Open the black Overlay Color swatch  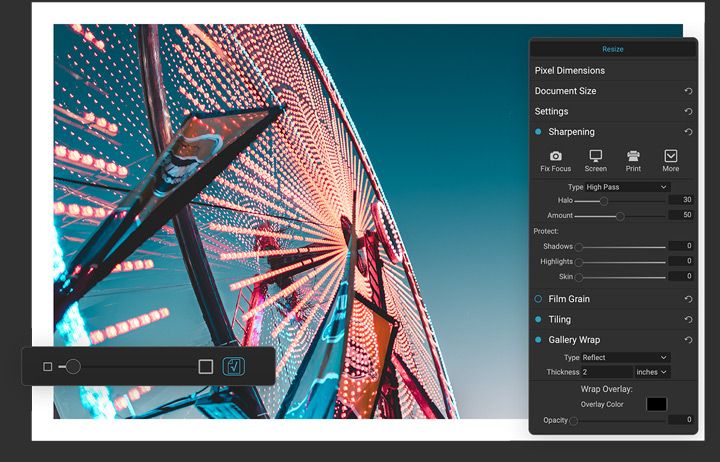coord(656,404)
